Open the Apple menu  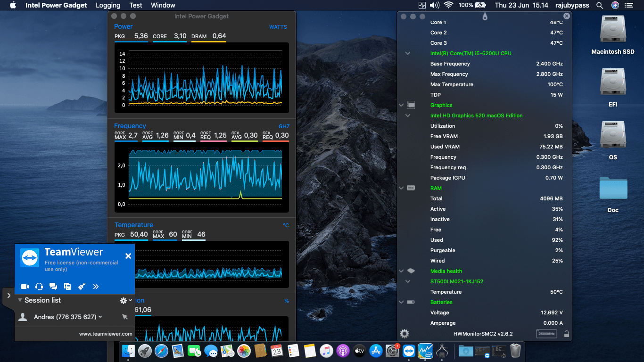click(x=13, y=5)
